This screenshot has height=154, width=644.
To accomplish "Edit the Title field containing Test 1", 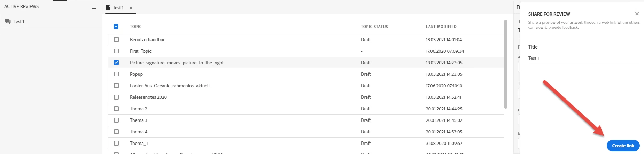I will tap(584, 58).
